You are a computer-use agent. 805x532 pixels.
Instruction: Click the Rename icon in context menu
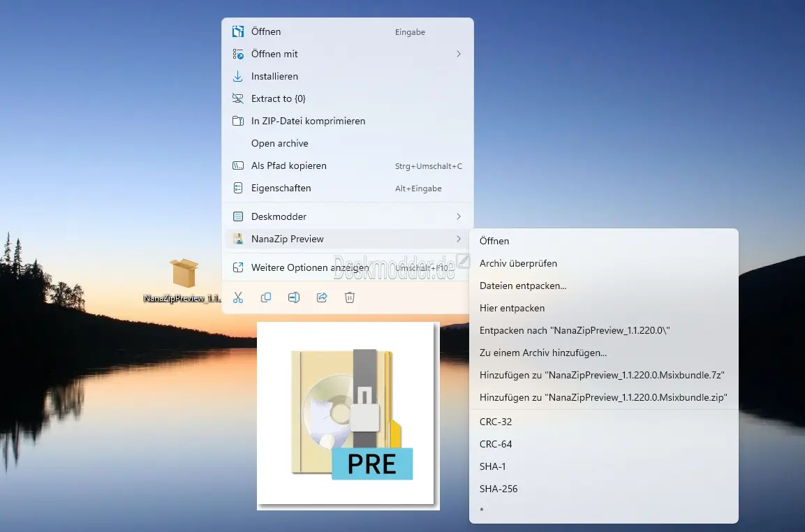tap(294, 297)
